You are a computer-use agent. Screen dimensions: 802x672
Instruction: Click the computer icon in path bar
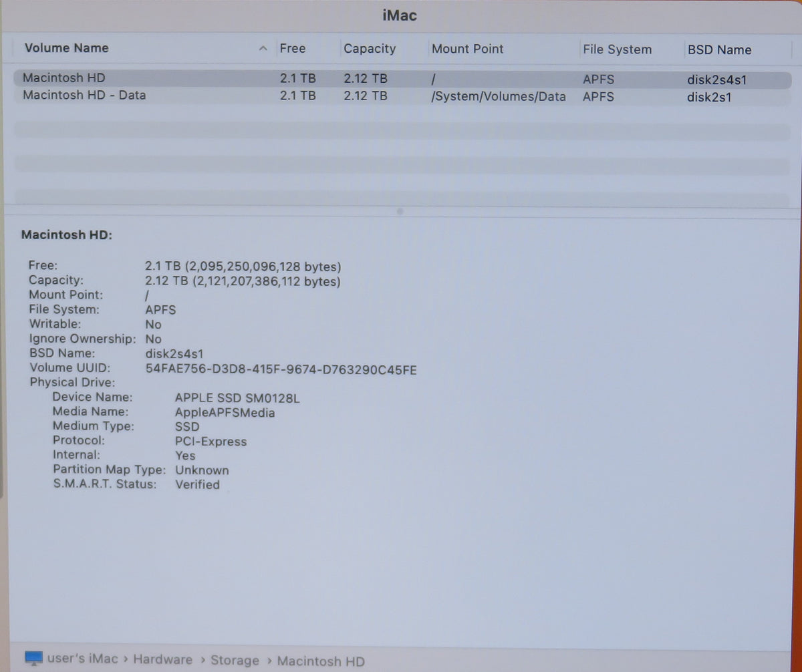tap(33, 658)
